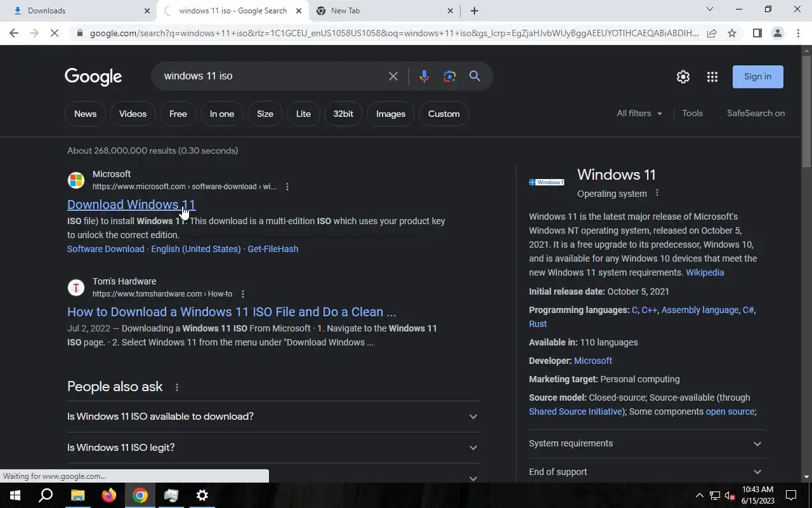Open File Explorer from the taskbar
The width and height of the screenshot is (812, 508).
click(x=77, y=495)
